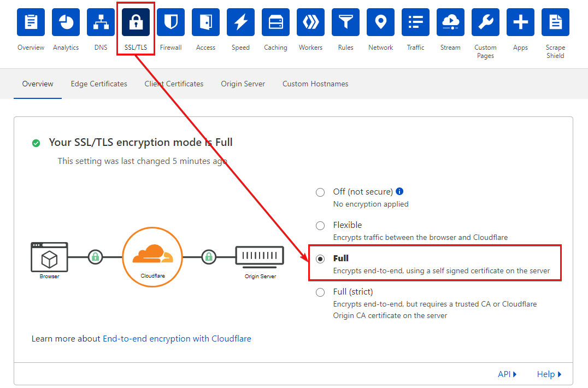Select the Off (not secure) radio button
588x388 pixels.
tap(320, 192)
